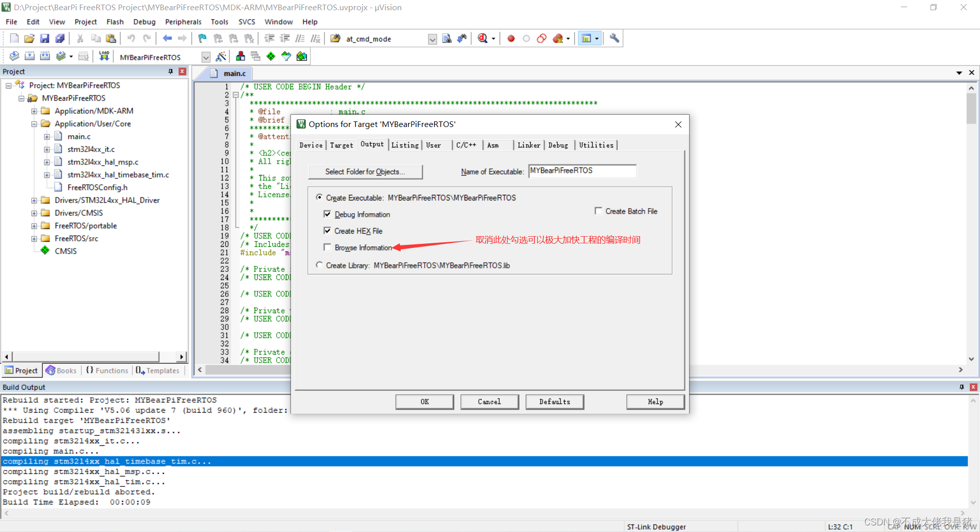Expand the Drivers/CMSIS folder
The width and height of the screenshot is (980, 532).
point(34,213)
